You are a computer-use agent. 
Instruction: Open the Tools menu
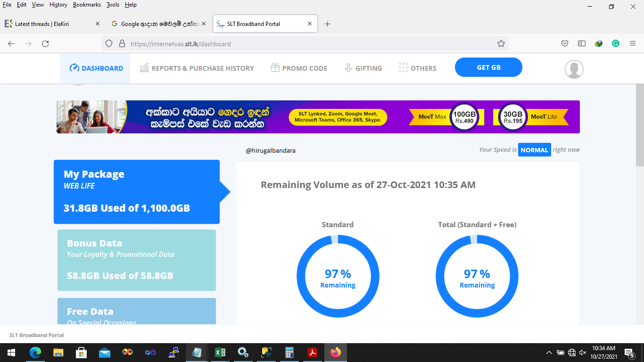(x=113, y=5)
